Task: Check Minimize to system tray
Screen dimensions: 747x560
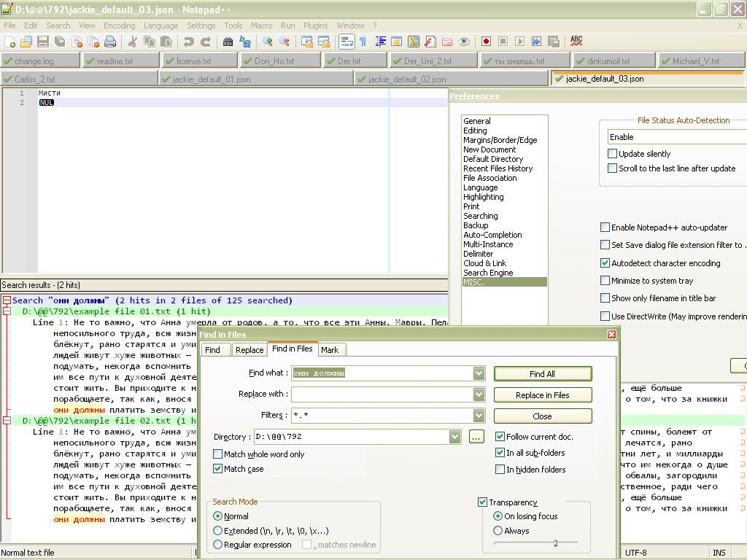Action: (x=605, y=281)
